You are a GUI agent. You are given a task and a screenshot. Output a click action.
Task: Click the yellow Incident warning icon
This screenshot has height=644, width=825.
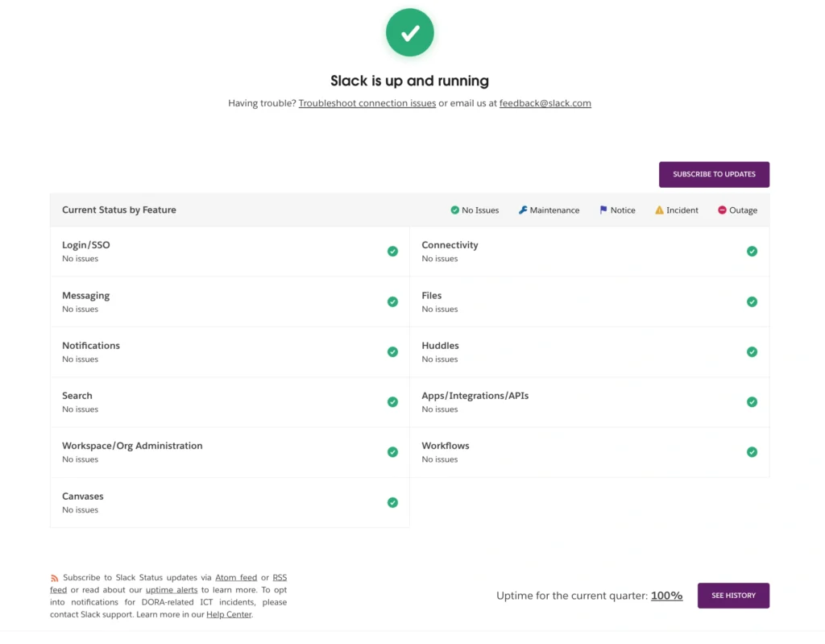coord(659,210)
